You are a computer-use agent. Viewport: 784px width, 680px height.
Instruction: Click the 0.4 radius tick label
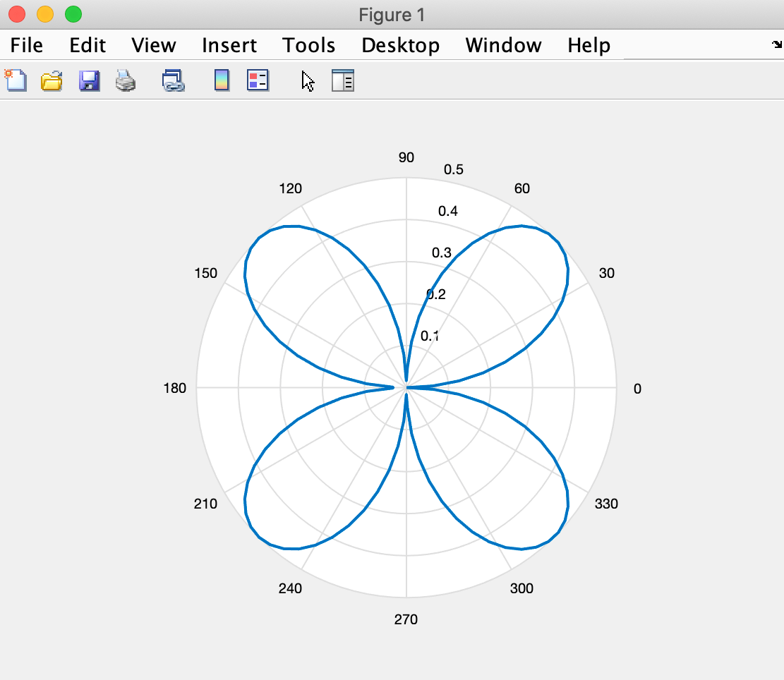coord(447,211)
